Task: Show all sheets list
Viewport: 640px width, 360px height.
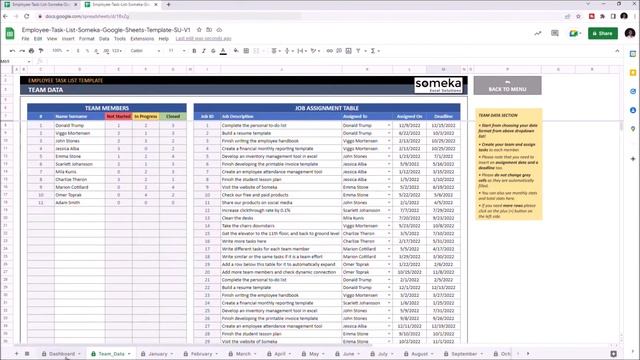Action: (x=27, y=353)
